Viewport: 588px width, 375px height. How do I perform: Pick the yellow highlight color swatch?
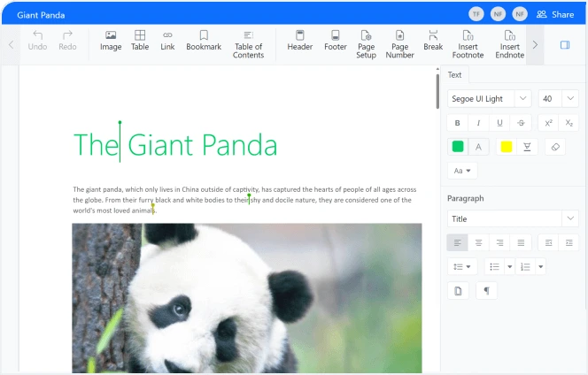pos(507,147)
